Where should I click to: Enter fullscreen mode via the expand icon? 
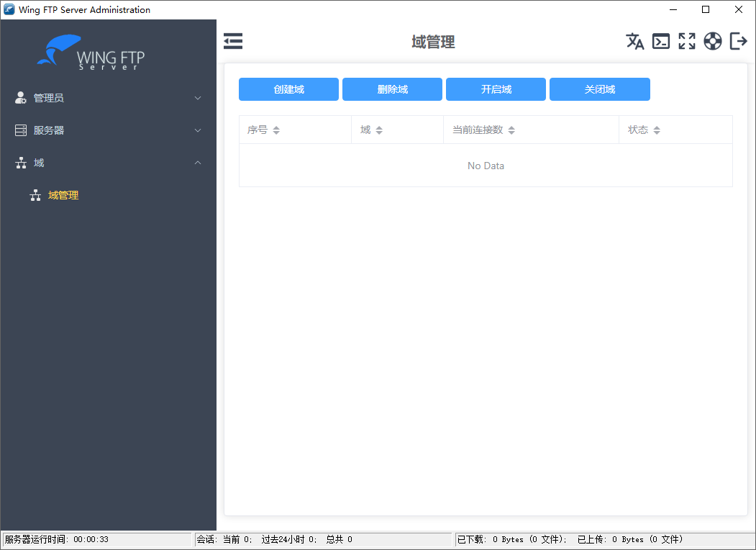pos(687,41)
